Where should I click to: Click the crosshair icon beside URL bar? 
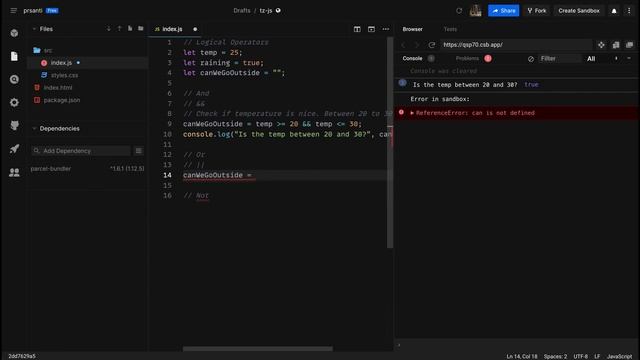click(601, 45)
